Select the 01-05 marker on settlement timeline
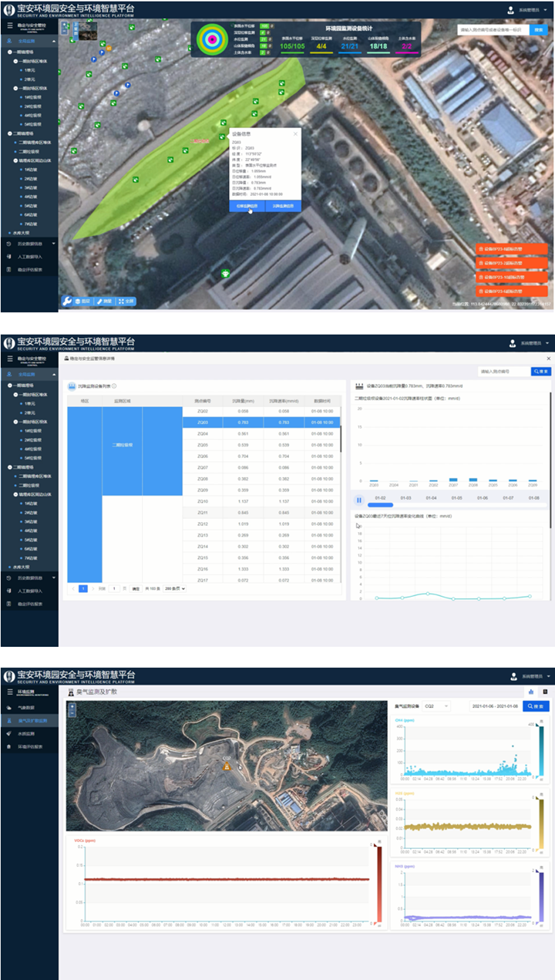The width and height of the screenshot is (555, 980). tap(457, 498)
